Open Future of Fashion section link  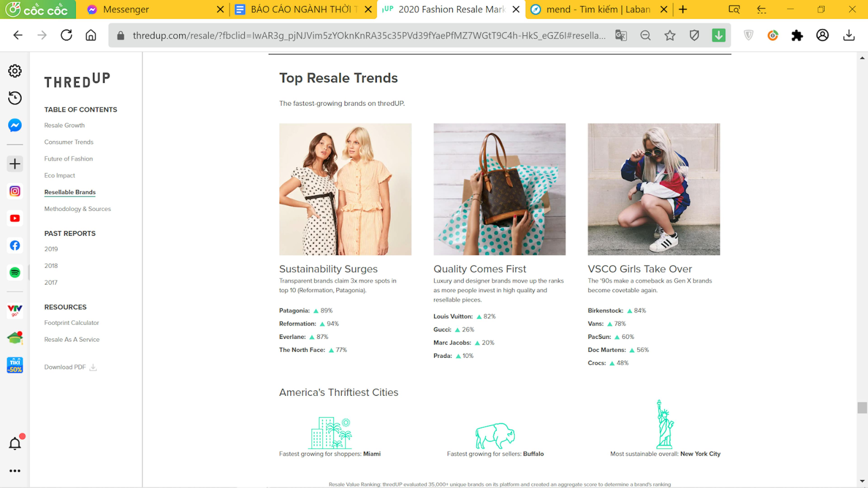click(68, 159)
